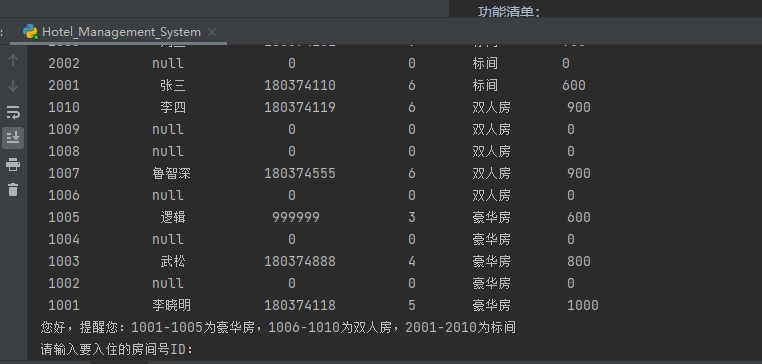The height and width of the screenshot is (364, 762).
Task: Click the Print console output icon
Action: [13, 164]
